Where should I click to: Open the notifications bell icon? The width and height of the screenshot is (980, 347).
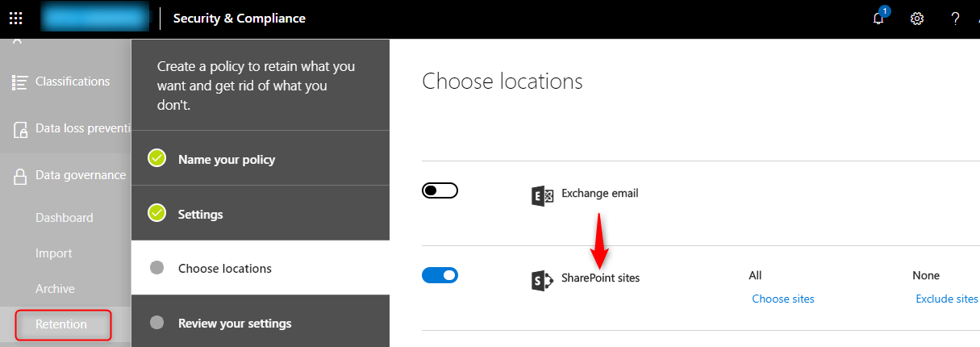[878, 19]
